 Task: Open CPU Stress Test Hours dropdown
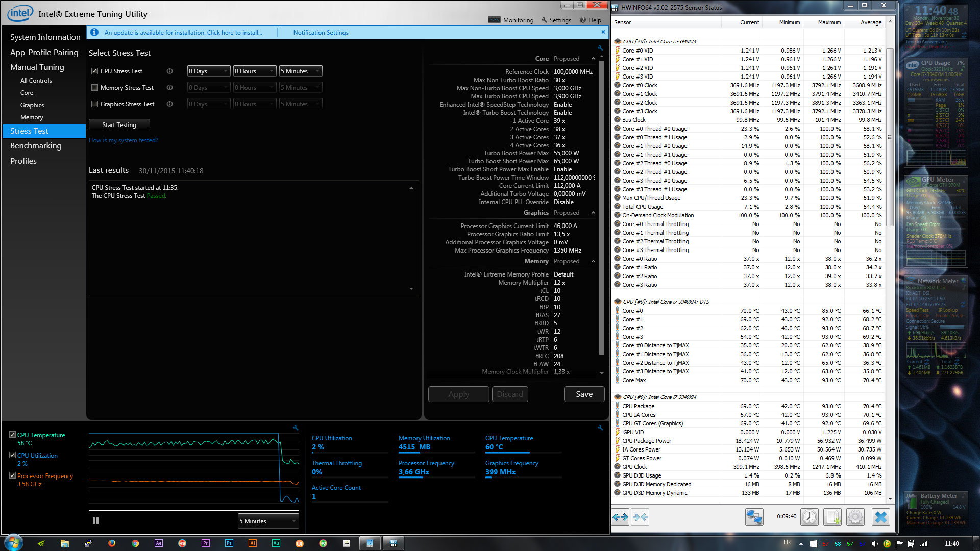click(x=255, y=71)
